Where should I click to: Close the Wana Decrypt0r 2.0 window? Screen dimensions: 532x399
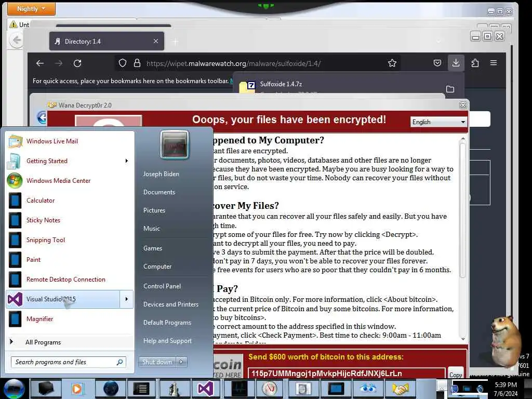point(463,105)
